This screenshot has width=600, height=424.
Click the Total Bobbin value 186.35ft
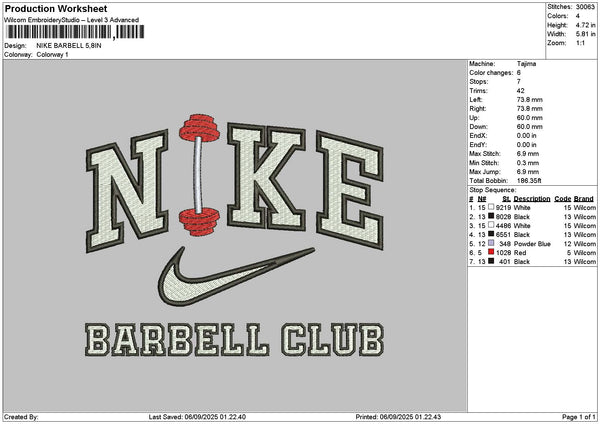pos(529,181)
